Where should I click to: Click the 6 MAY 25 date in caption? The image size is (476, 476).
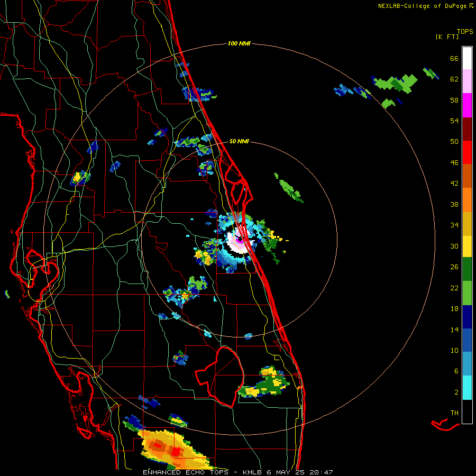point(286,472)
